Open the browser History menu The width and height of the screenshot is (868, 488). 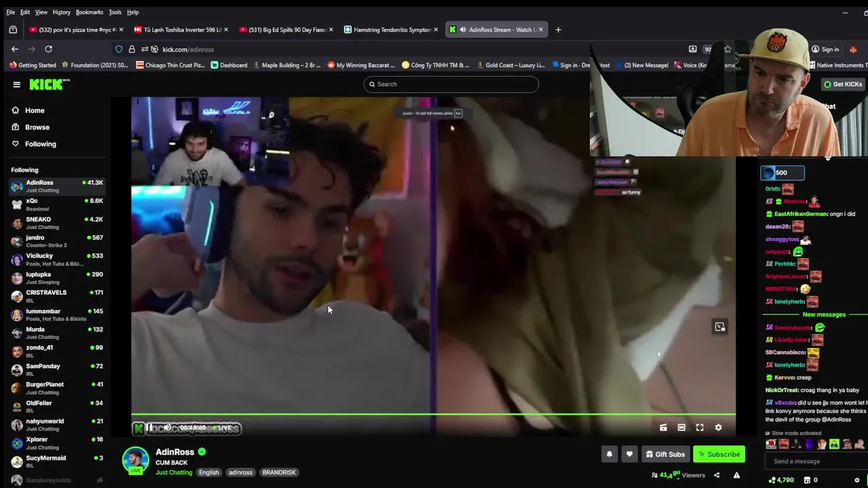click(x=62, y=12)
